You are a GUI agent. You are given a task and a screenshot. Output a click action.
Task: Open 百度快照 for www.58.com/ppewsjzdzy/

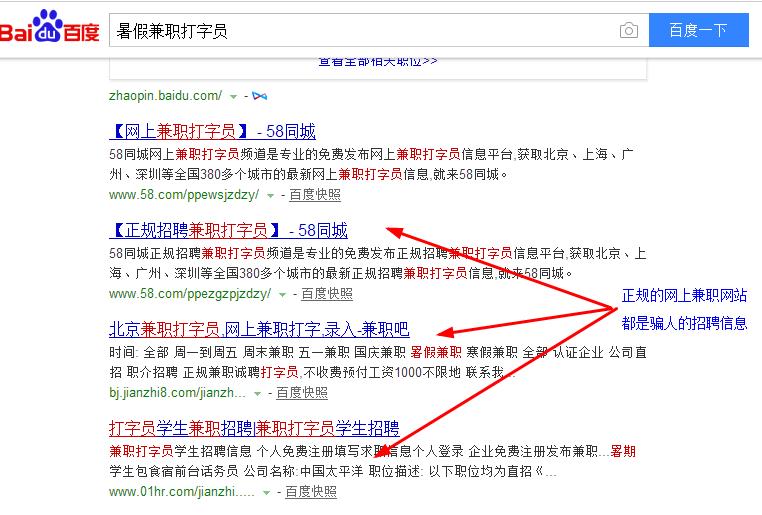point(315,195)
